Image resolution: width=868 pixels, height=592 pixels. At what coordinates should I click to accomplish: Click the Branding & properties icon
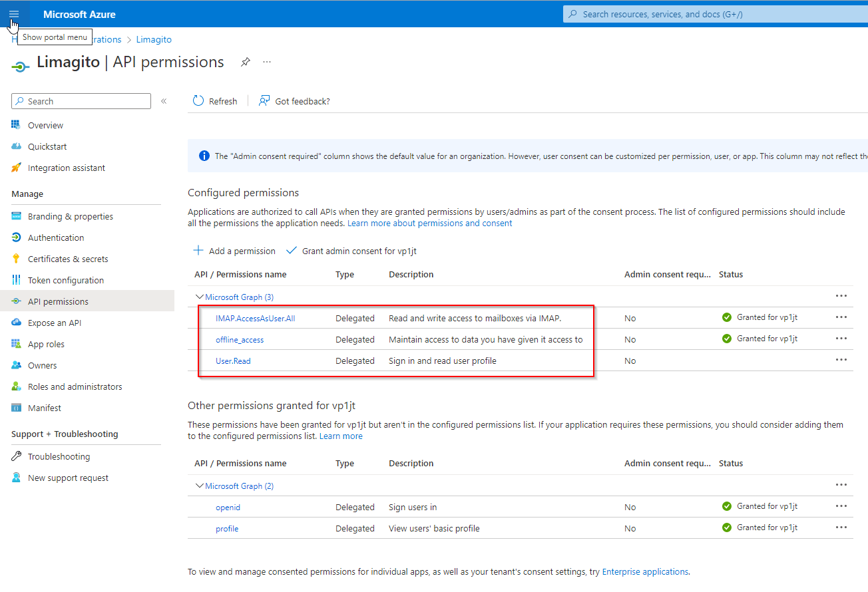17,216
